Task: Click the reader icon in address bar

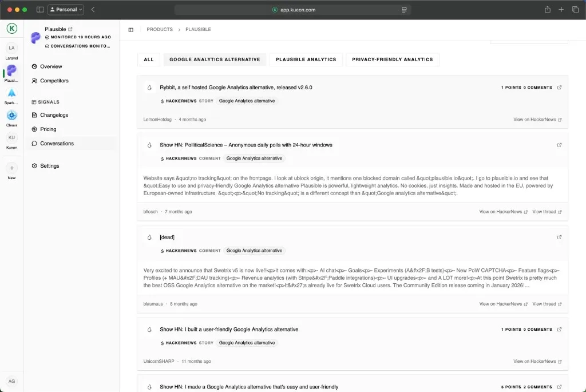Action: click(404, 10)
